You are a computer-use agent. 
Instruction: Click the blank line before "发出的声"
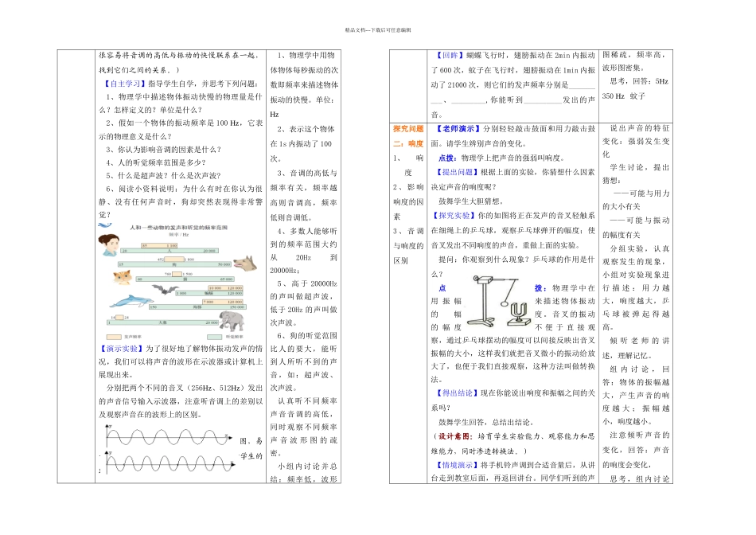tap(543, 102)
